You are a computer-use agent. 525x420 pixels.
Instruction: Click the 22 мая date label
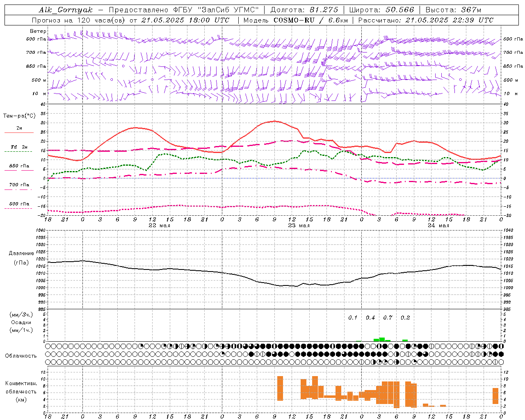click(159, 226)
